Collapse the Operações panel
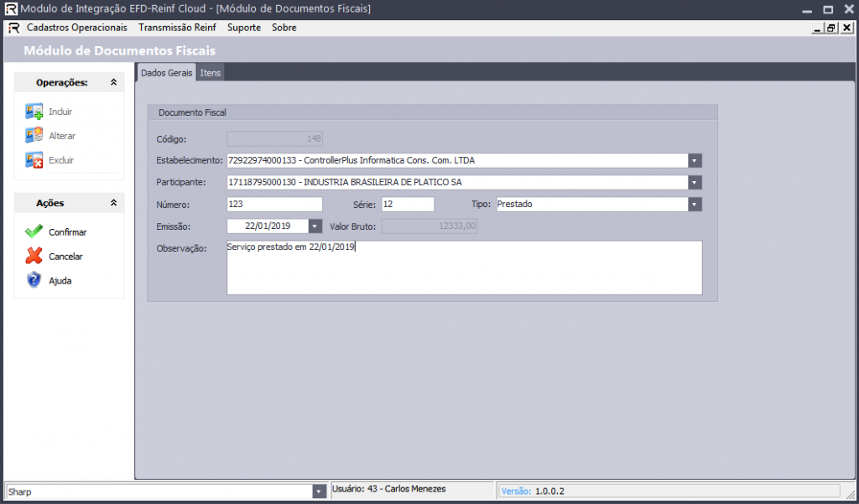Viewport: 859px width, 504px height. pos(113,82)
